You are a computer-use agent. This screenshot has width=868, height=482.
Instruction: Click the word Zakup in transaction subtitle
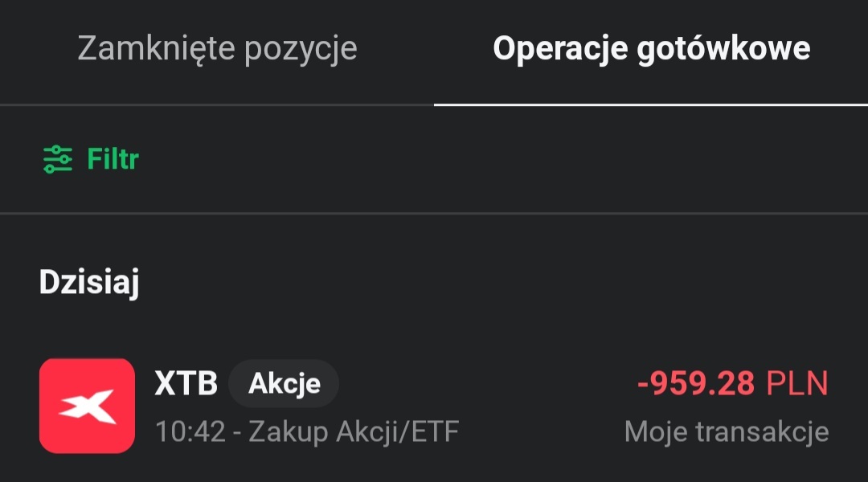pyautogui.click(x=286, y=432)
